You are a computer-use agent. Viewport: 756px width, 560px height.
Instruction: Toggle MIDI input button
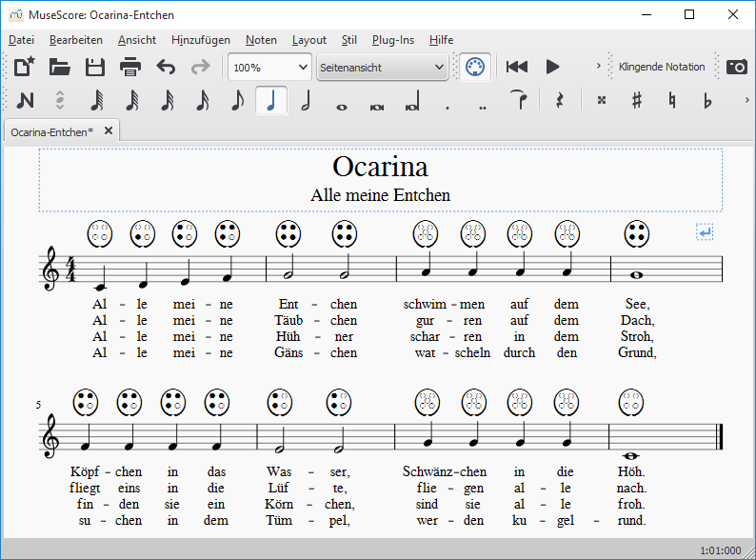pos(475,67)
